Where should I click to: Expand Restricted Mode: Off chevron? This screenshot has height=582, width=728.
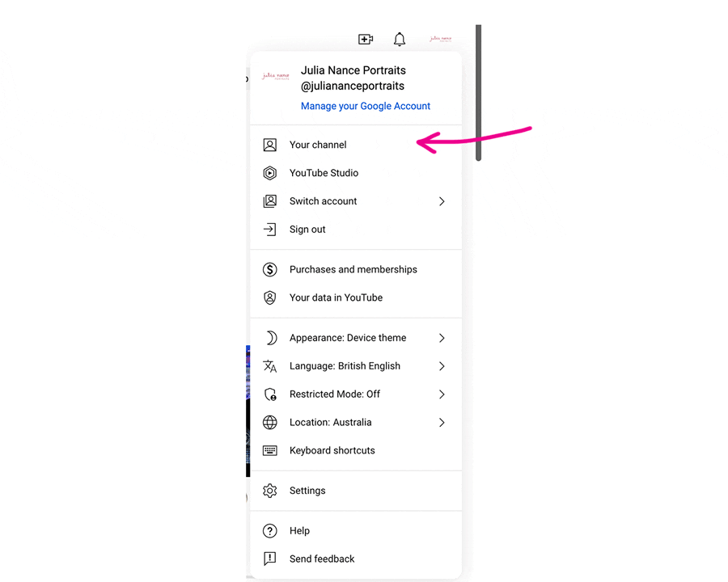pyautogui.click(x=442, y=394)
